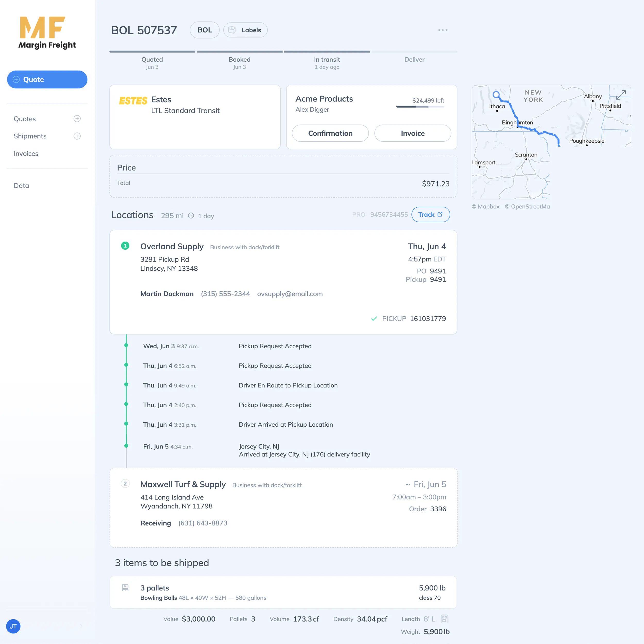The width and height of the screenshot is (644, 644).
Task: Click the grid icon next to Length
Action: [x=444, y=619]
